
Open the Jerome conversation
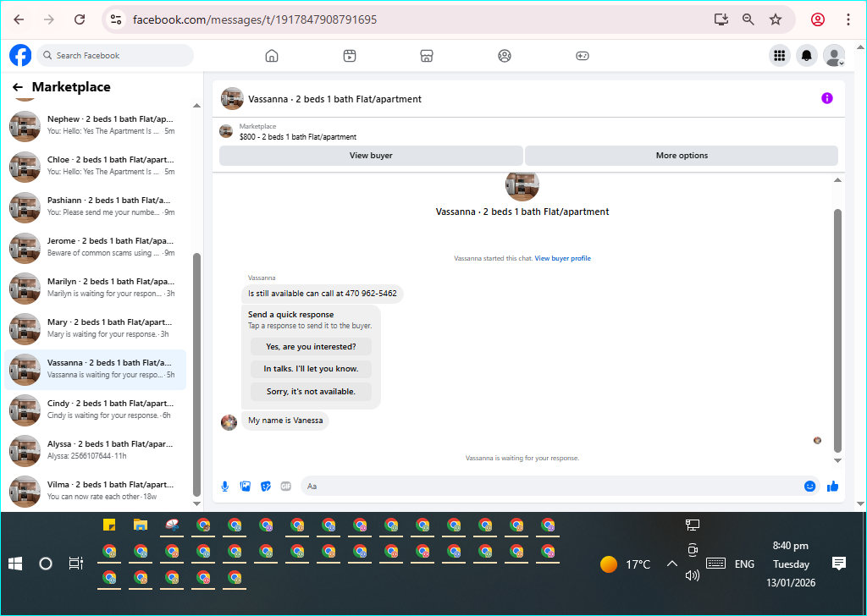[x=95, y=247]
